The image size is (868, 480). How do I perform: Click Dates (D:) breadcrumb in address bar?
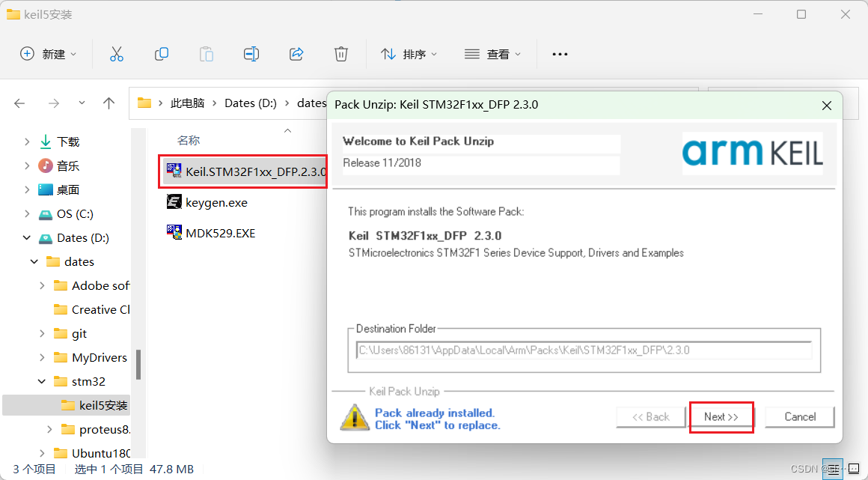point(251,103)
